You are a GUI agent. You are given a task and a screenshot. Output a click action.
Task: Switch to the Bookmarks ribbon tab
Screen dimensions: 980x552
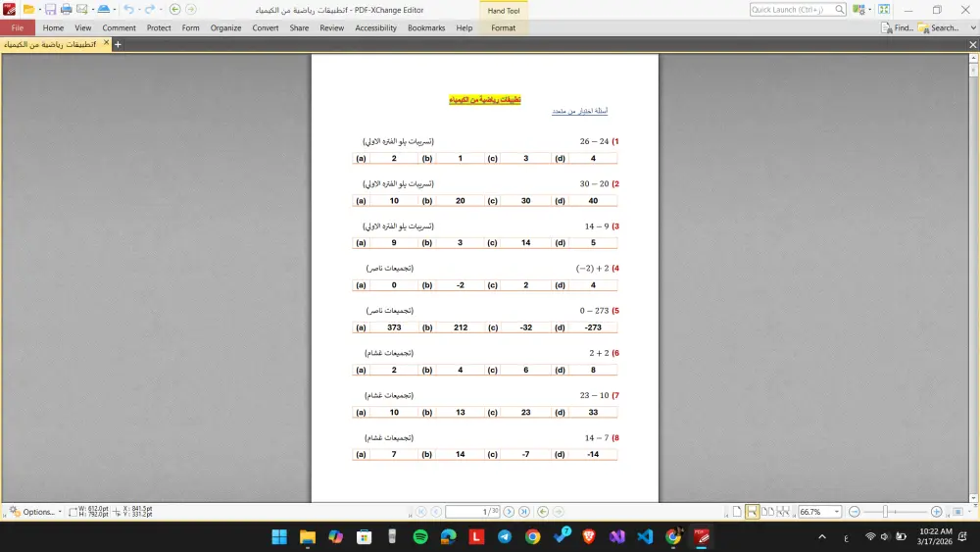click(x=426, y=28)
